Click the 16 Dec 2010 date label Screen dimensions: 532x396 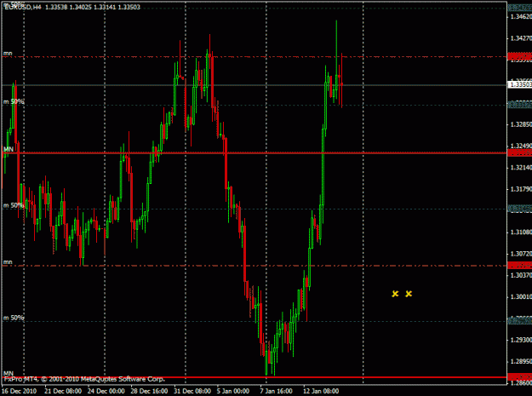click(19, 391)
